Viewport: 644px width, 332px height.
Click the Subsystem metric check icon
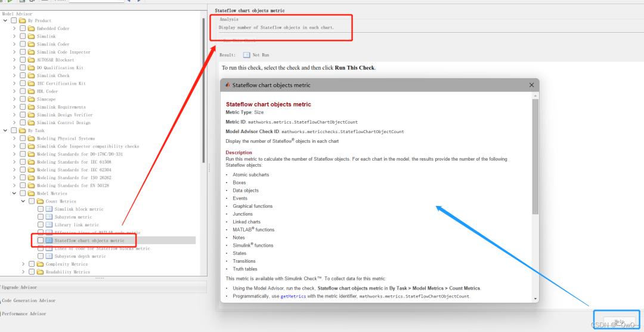click(x=49, y=217)
